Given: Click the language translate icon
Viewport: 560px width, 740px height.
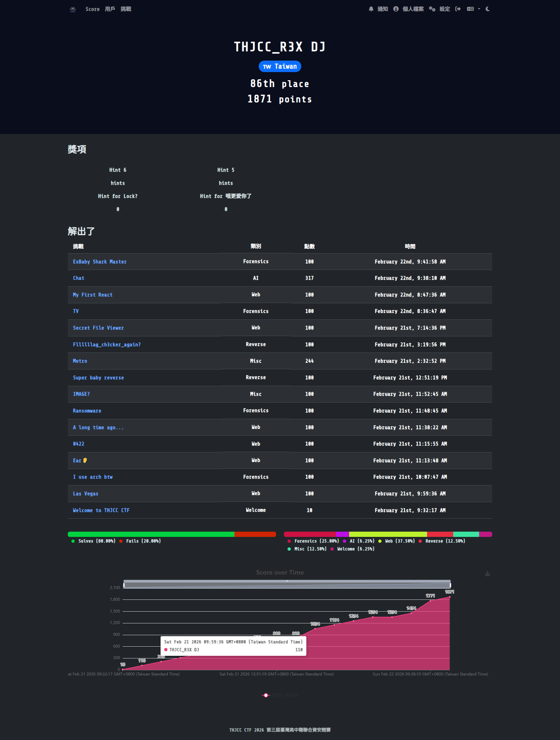Looking at the screenshot, I should point(470,9).
